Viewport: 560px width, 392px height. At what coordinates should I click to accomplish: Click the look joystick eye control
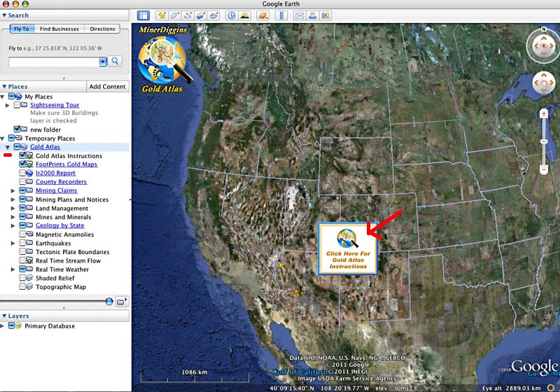tap(544, 45)
